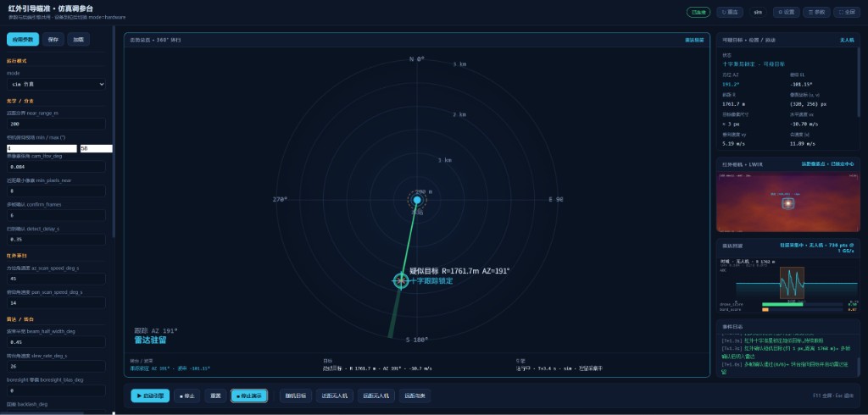Viewport: 868px width, 415px height.
Task: Click the 270° compass label
Action: (280, 199)
